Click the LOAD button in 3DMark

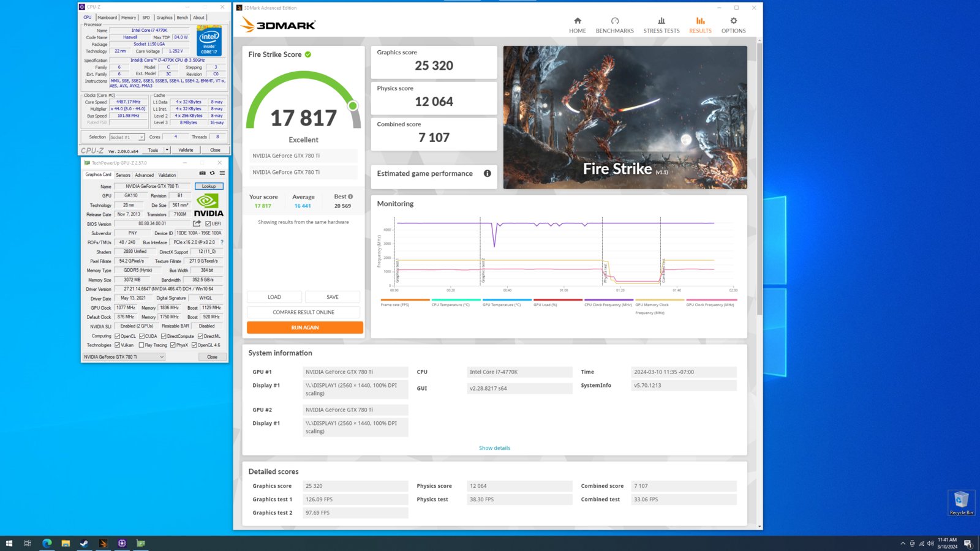pos(274,297)
